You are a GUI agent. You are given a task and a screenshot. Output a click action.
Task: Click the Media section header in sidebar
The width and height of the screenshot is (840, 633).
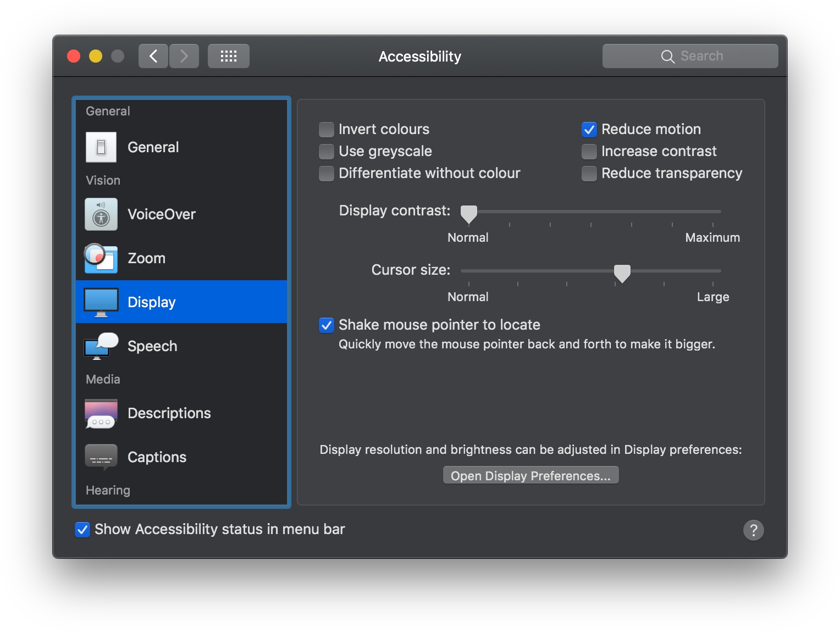(103, 379)
